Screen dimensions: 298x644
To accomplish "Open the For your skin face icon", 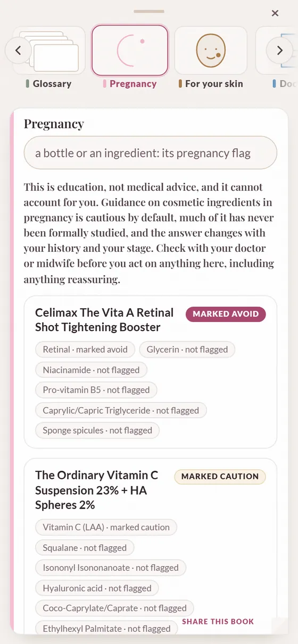I will [x=211, y=50].
